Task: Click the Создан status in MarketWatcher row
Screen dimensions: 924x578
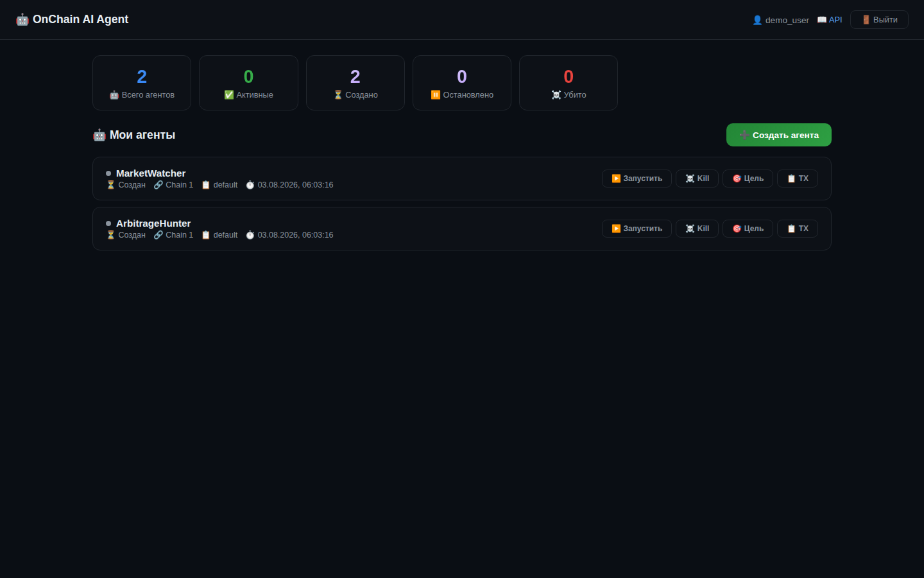Action: point(132,185)
